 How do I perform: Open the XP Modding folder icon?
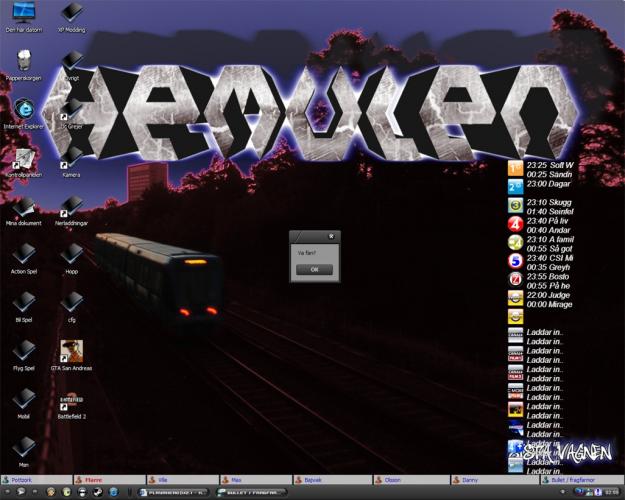click(71, 14)
